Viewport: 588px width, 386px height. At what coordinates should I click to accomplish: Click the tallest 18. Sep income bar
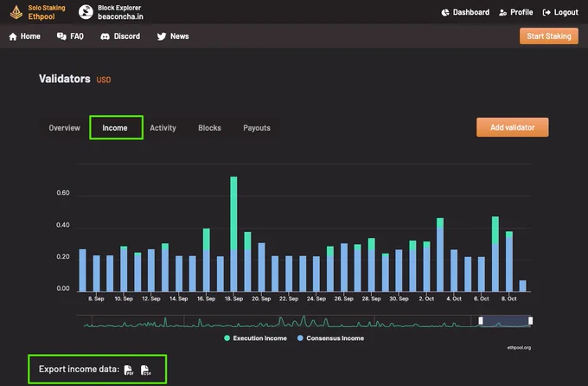tap(233, 234)
